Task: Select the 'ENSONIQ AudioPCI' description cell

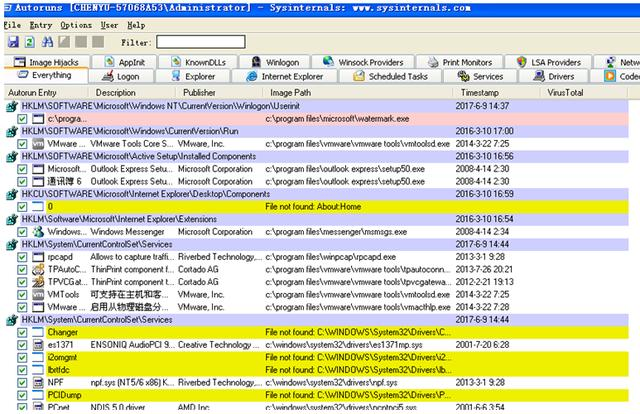Action: coord(133,345)
